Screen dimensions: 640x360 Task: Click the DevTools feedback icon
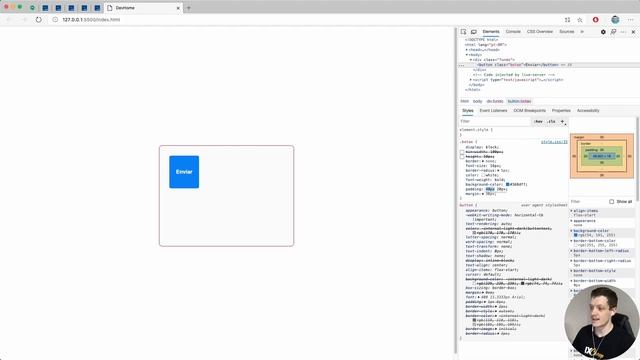pyautogui.click(x=613, y=32)
